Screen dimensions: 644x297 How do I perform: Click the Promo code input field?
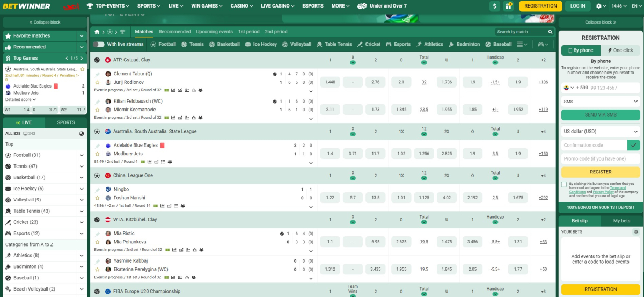click(601, 158)
